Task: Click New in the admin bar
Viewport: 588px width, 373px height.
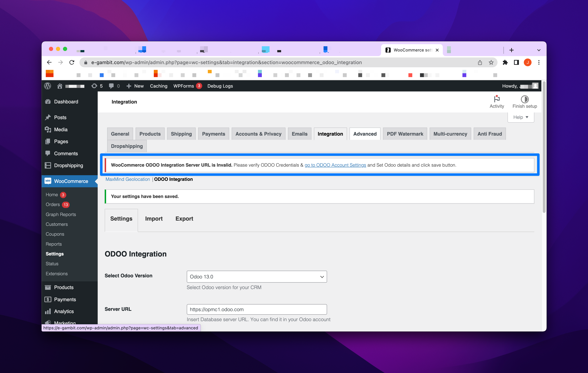Action: [x=135, y=86]
